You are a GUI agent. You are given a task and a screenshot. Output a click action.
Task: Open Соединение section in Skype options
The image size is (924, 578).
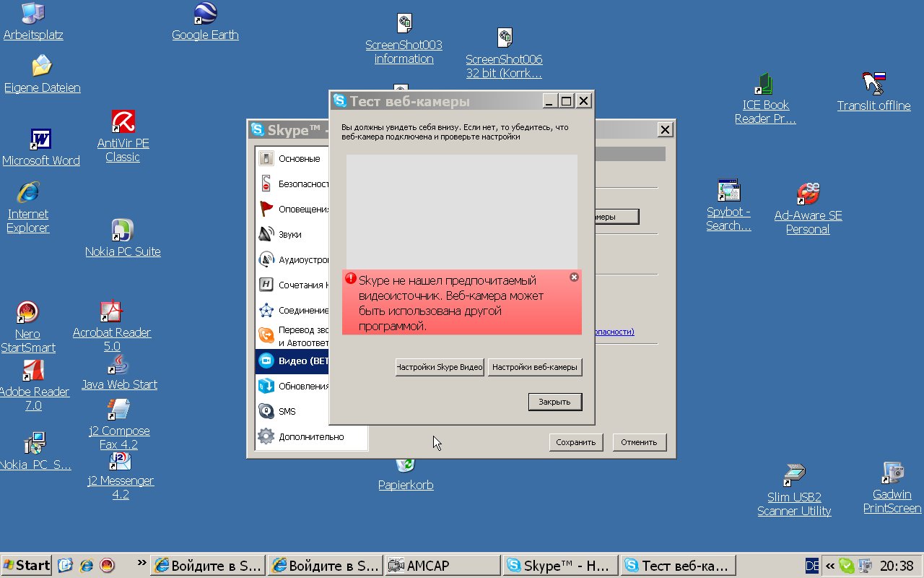tap(292, 310)
